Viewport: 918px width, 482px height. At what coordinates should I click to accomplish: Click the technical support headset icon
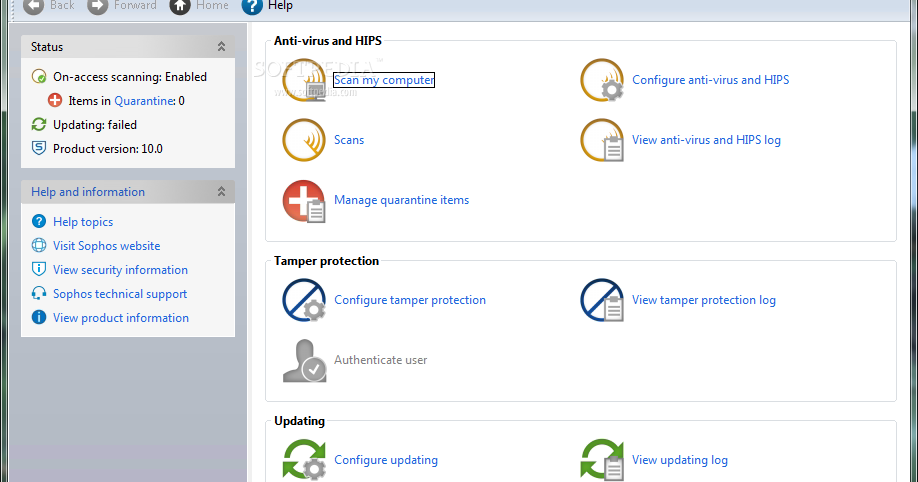point(39,293)
